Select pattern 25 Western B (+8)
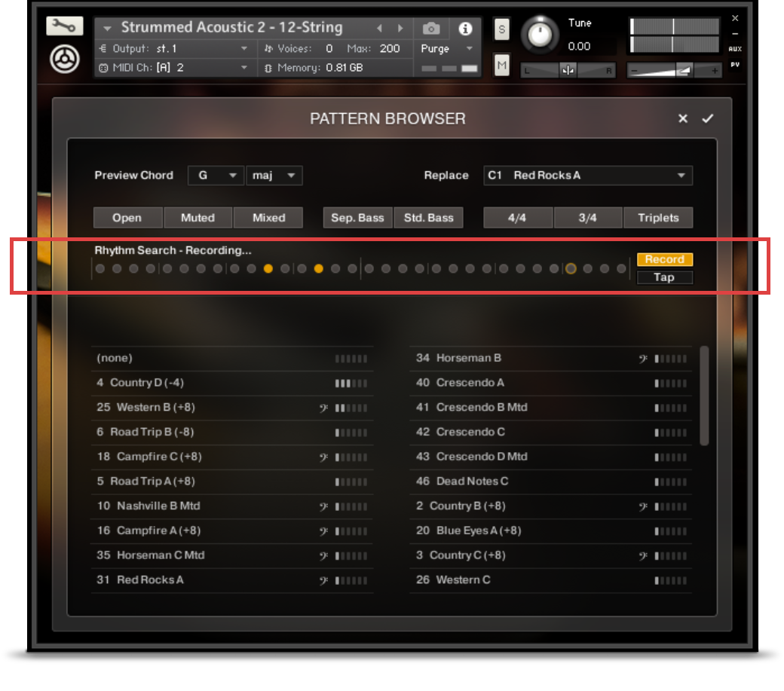Viewport: 784px width, 691px height. 232,408
